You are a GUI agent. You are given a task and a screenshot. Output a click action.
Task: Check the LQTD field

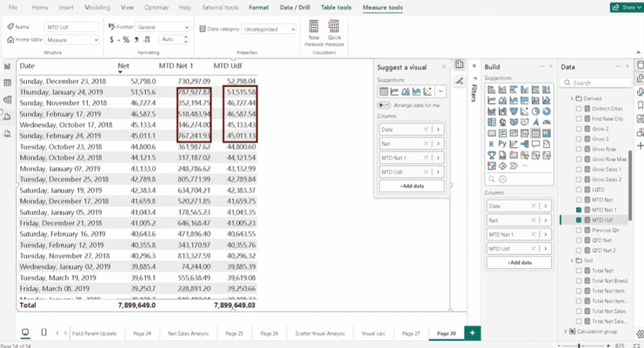(579, 190)
